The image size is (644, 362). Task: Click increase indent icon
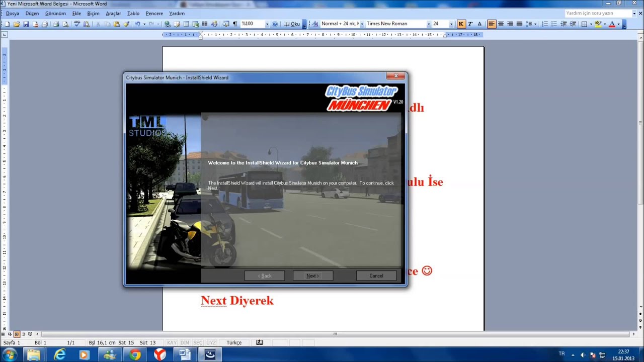(573, 24)
